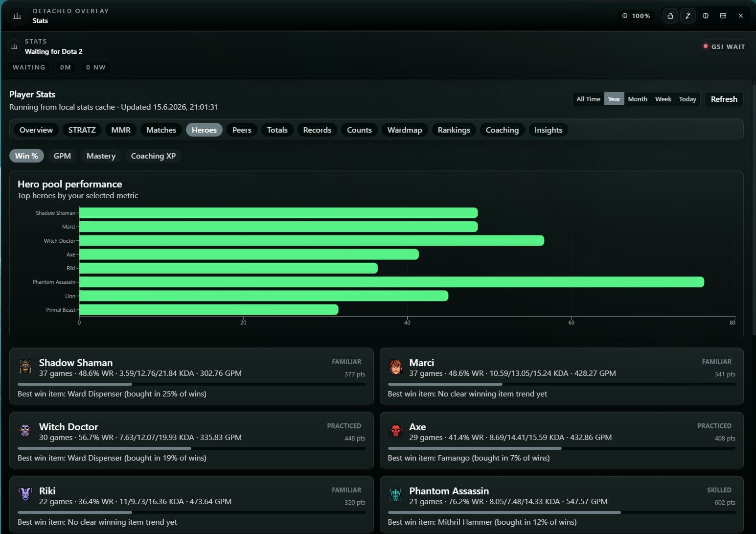
Task: Click the pin icon in the title bar
Action: tap(688, 16)
